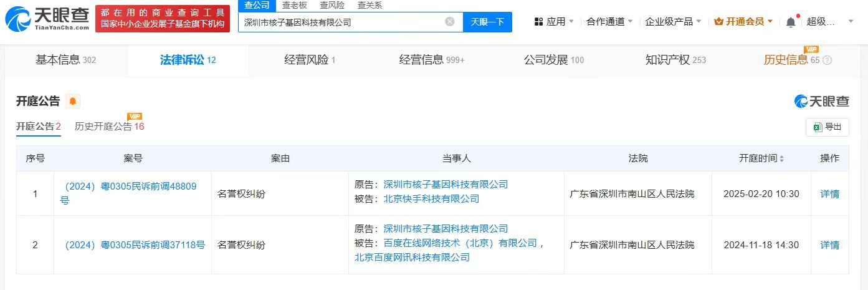Viewport: 868px width, 290px height.
Task: Click the court name in row 2
Action: 632,245
